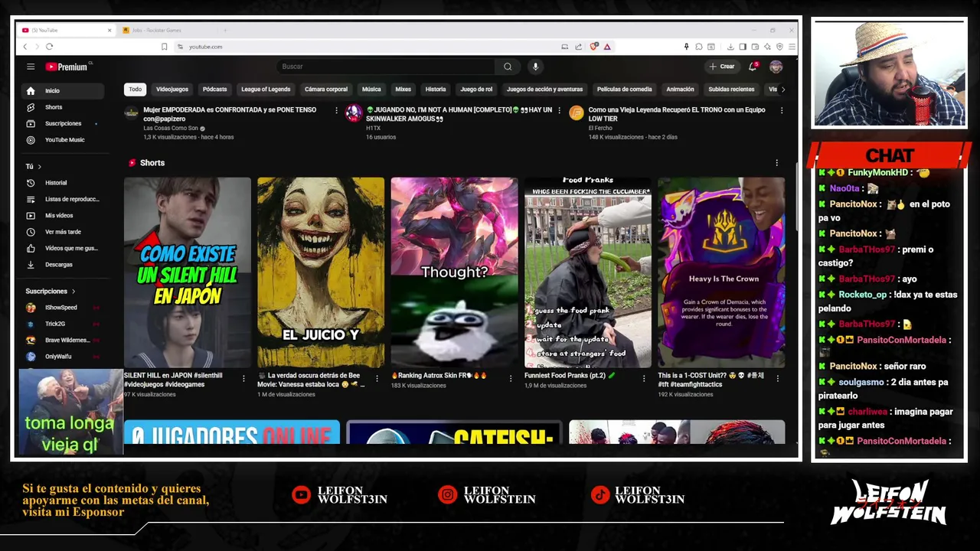Click the browser back arrow

(24, 47)
